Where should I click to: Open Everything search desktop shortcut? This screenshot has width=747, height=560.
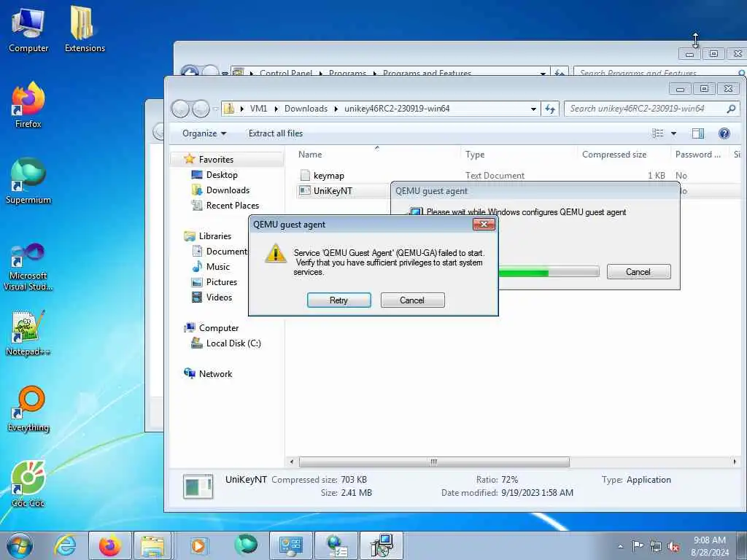(28, 410)
